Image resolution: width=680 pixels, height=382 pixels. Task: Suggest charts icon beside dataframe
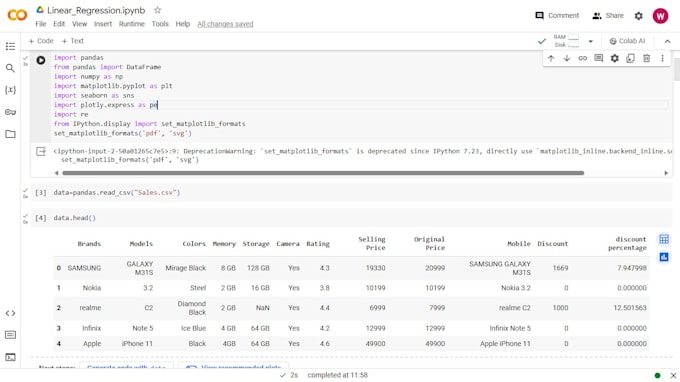(664, 257)
